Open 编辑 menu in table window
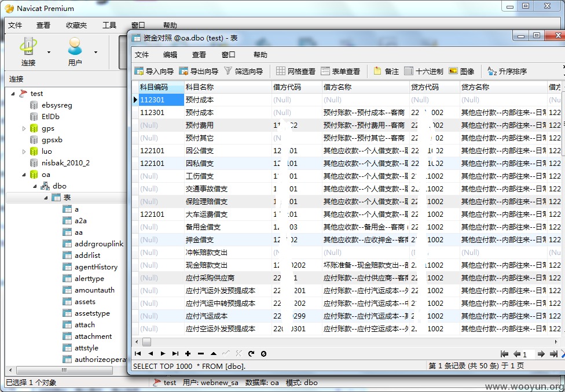 coord(170,55)
